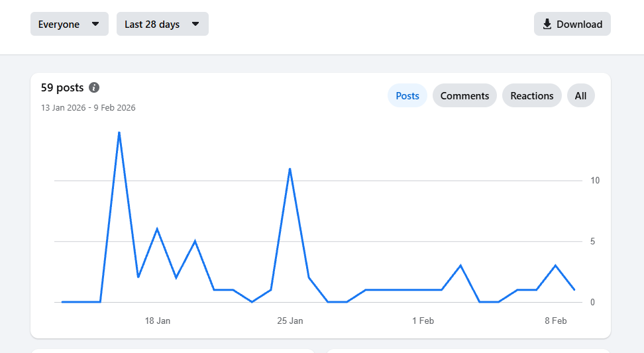Image resolution: width=644 pixels, height=353 pixels.
Task: Click the 13 Jan 2026 - 9 Feb 2026 date range text
Action: 88,107
